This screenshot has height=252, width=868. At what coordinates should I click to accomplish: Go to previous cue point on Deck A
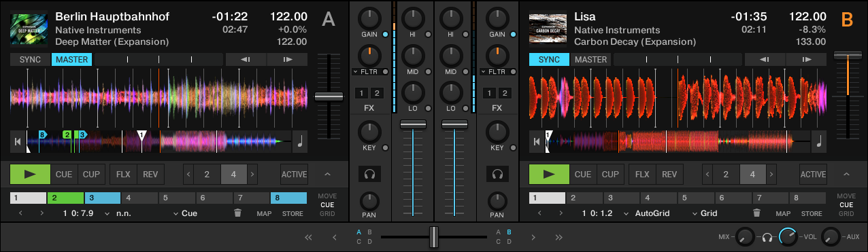click(20, 213)
